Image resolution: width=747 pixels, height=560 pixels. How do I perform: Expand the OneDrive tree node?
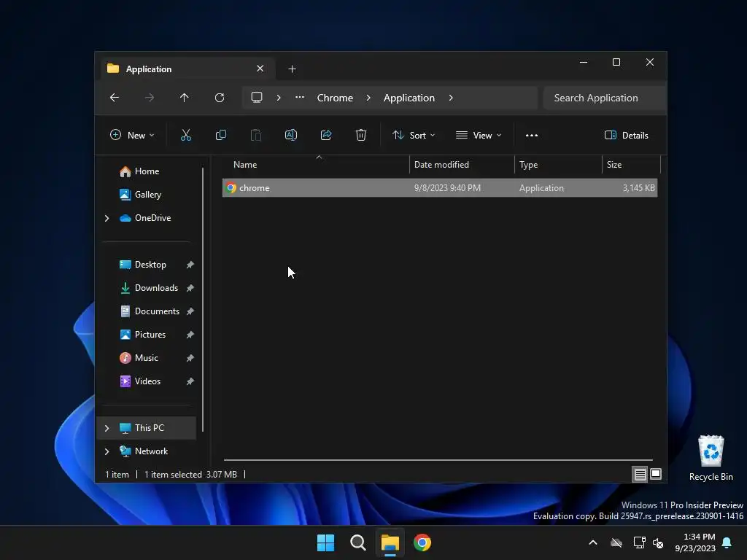coord(107,218)
